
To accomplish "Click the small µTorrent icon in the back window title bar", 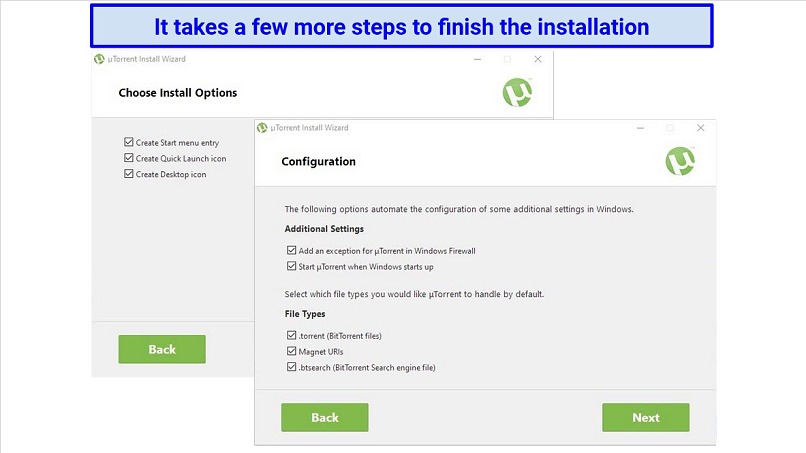I will click(x=99, y=59).
